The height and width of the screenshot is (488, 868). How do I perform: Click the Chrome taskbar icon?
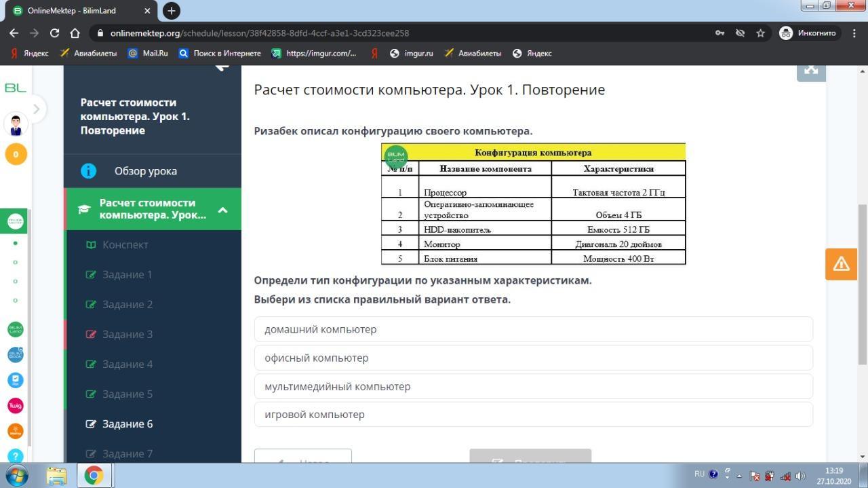coord(94,476)
